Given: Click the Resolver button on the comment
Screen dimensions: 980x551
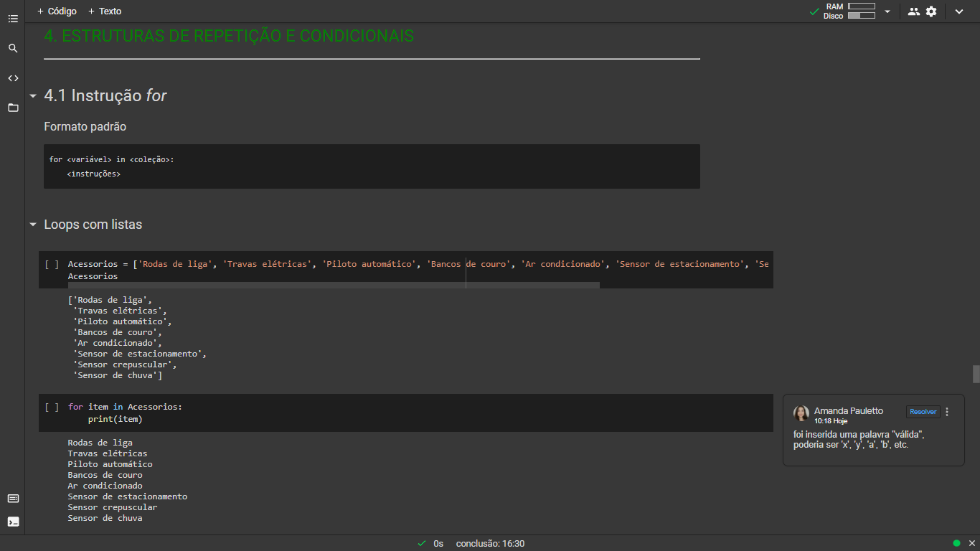Looking at the screenshot, I should [923, 412].
